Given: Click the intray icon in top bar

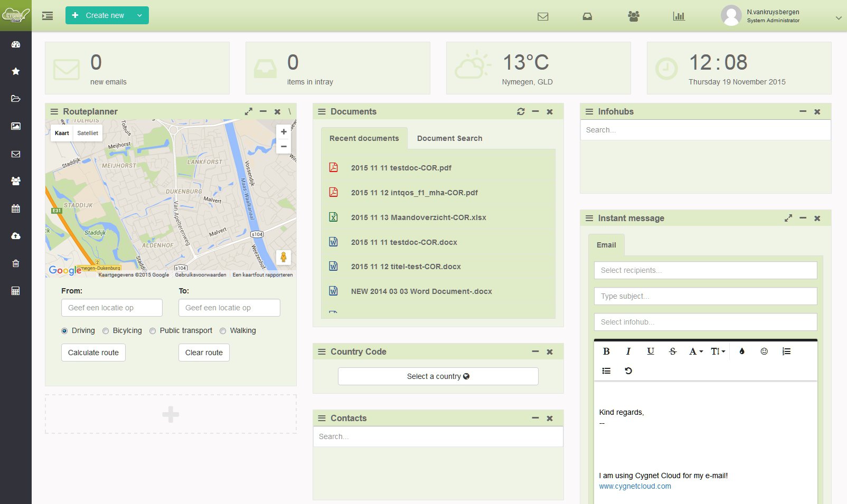Looking at the screenshot, I should [x=587, y=16].
